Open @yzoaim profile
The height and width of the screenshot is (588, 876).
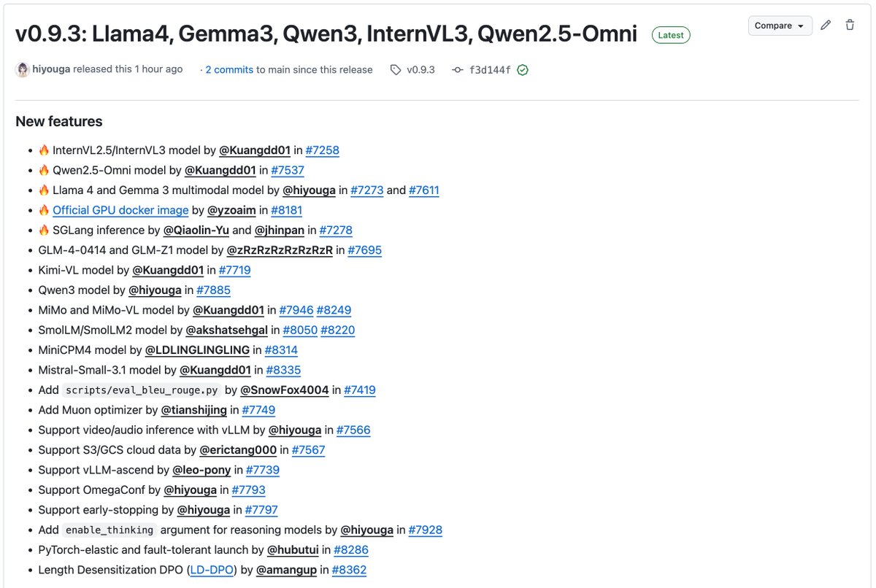click(231, 210)
